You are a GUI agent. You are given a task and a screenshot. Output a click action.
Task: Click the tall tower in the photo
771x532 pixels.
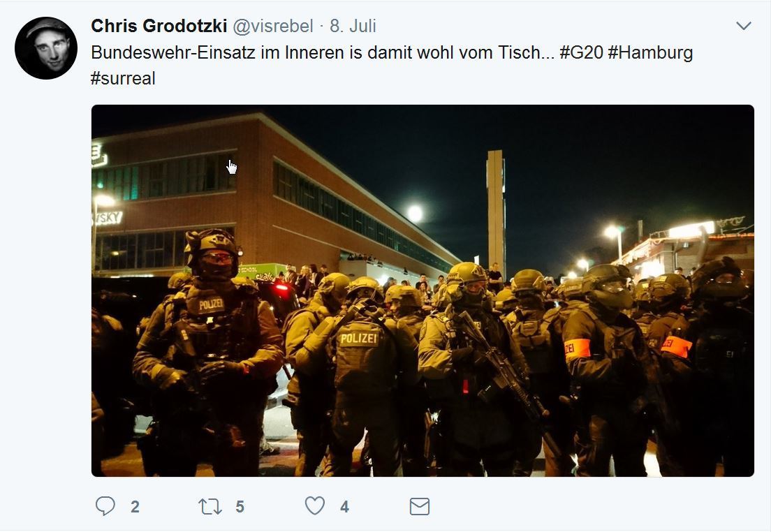(x=496, y=212)
